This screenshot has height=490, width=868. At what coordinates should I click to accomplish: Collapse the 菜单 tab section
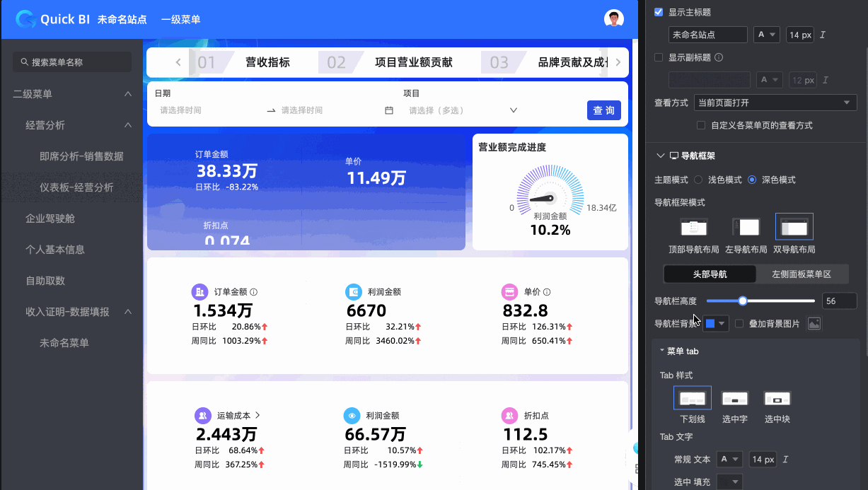pyautogui.click(x=661, y=351)
